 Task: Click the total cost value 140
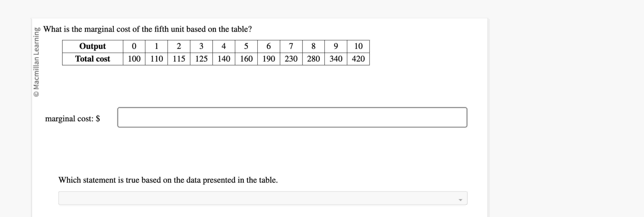coord(224,59)
